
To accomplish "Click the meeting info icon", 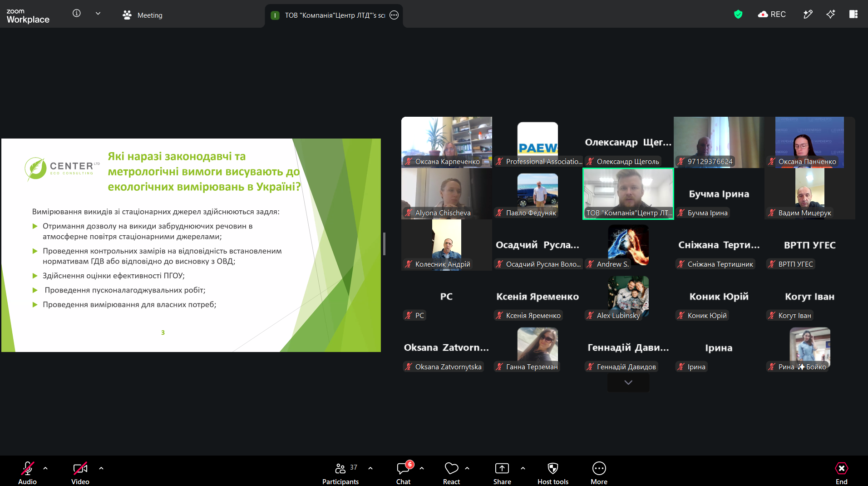I will point(77,14).
